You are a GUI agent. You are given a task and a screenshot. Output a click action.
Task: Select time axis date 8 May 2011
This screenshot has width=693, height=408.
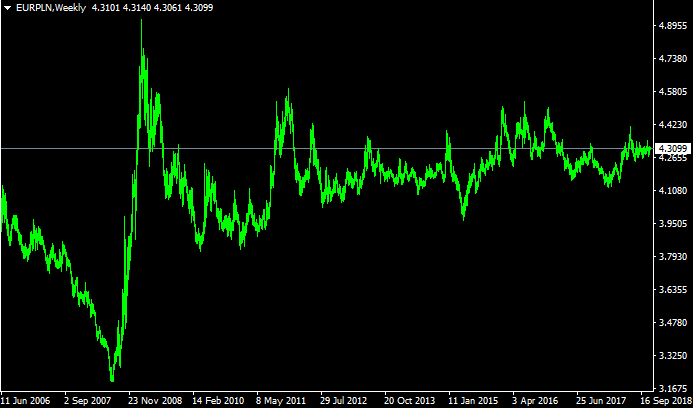pyautogui.click(x=280, y=401)
